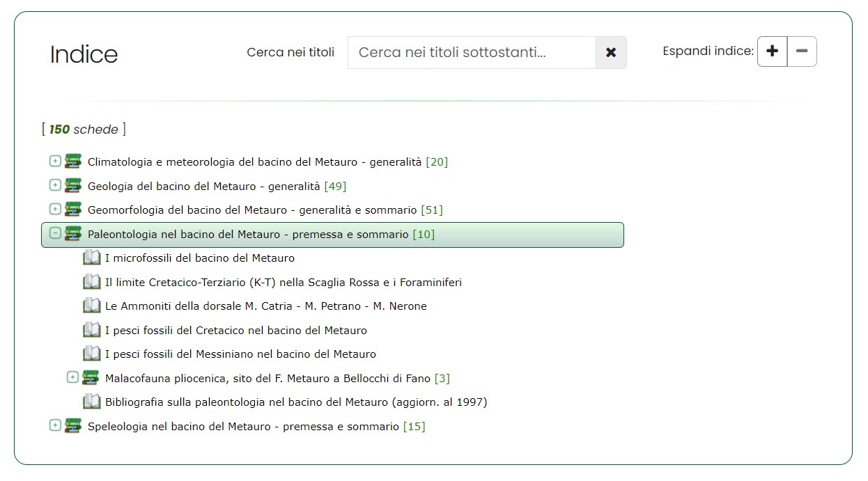The width and height of the screenshot is (868, 481).
Task: Click book icon beside Le Ammoniti entry
Action: [x=92, y=306]
